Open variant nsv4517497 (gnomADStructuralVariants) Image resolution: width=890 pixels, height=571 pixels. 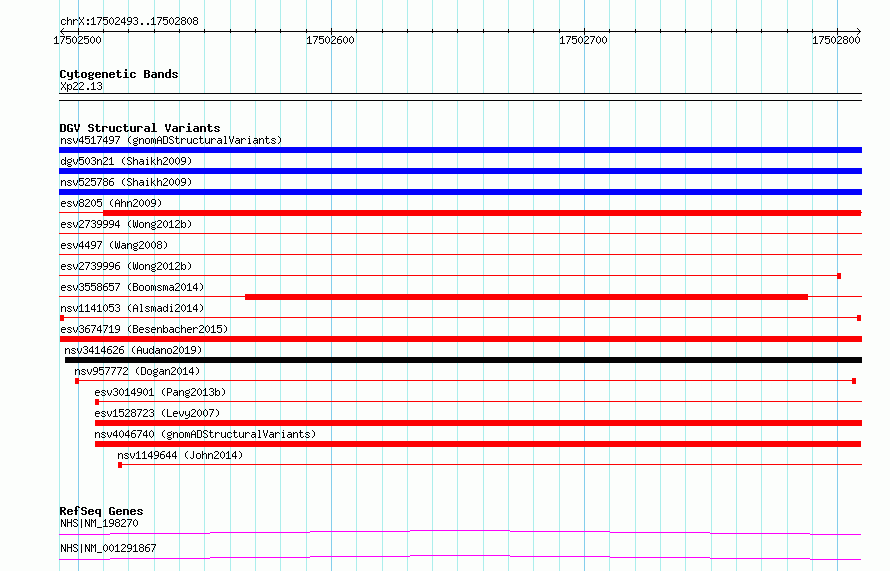pos(171,140)
